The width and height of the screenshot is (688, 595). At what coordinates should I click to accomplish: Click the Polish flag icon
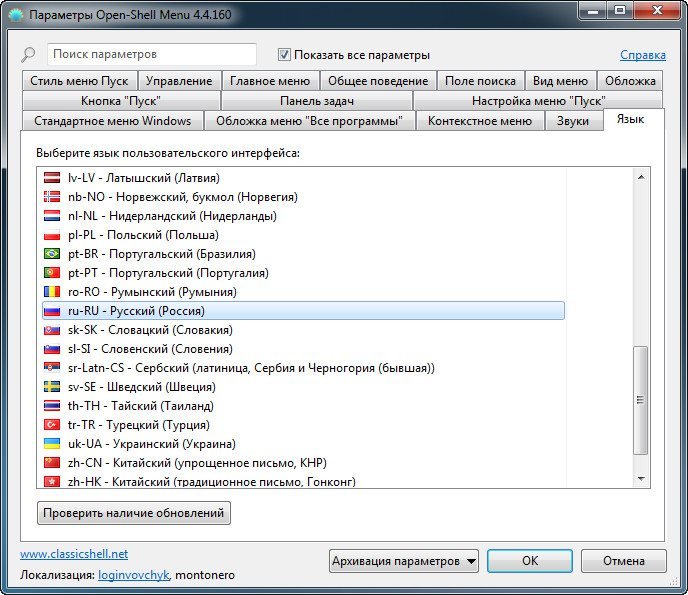(x=52, y=235)
